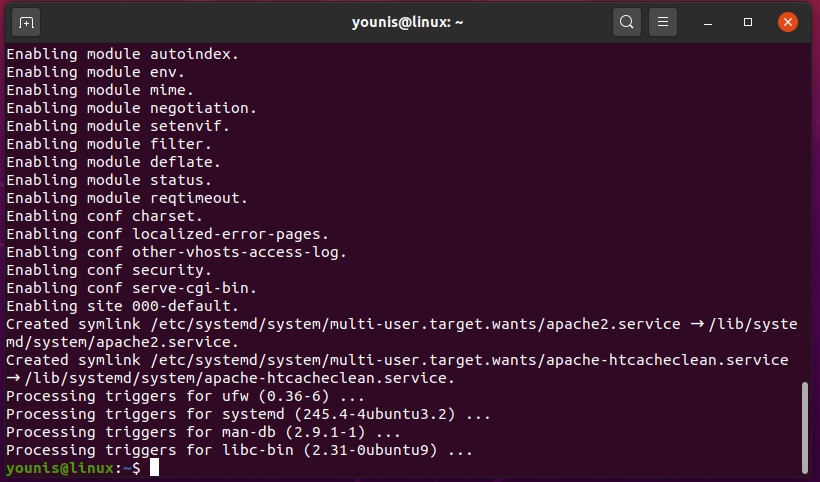
Task: Click 'Processing triggers for man-db' line
Action: pyautogui.click(x=203, y=432)
